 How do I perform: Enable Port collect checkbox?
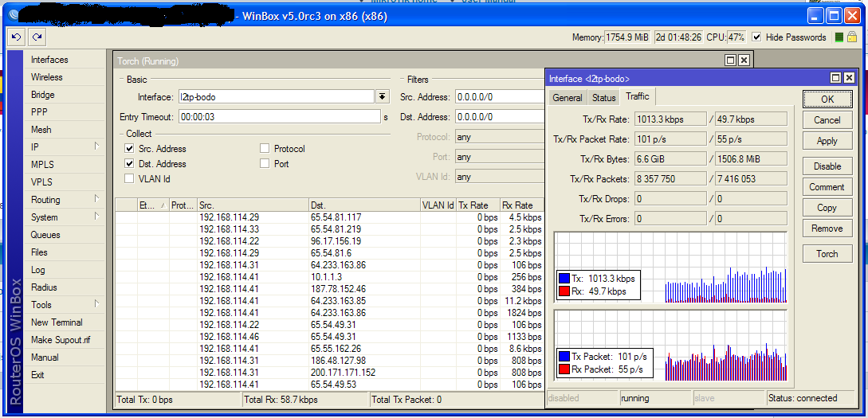pyautogui.click(x=265, y=164)
